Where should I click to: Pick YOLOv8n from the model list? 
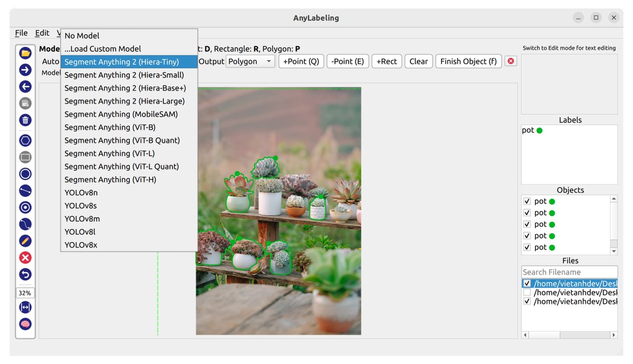pos(129,193)
